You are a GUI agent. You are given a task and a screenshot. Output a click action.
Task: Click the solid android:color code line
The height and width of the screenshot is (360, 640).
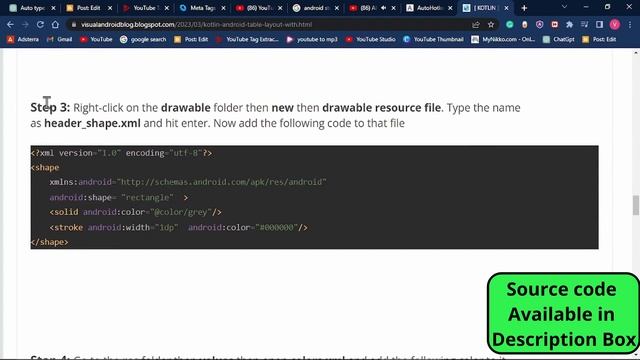click(x=136, y=212)
